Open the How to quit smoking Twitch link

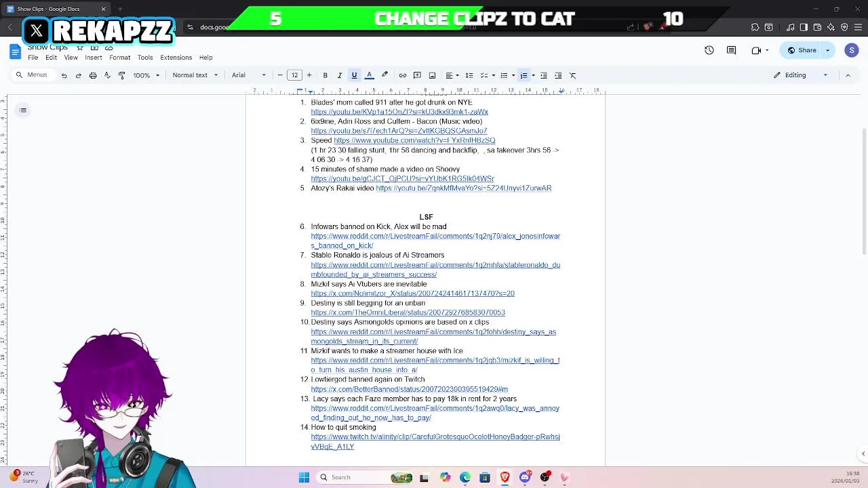pyautogui.click(x=435, y=442)
